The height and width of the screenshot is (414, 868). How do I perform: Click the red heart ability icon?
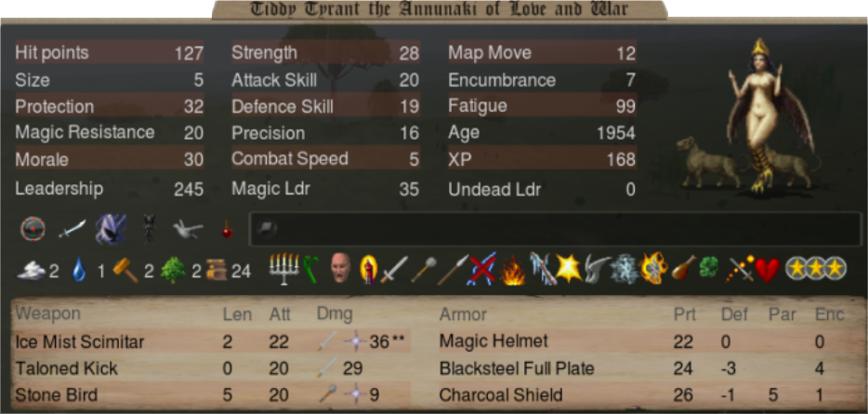tap(768, 270)
